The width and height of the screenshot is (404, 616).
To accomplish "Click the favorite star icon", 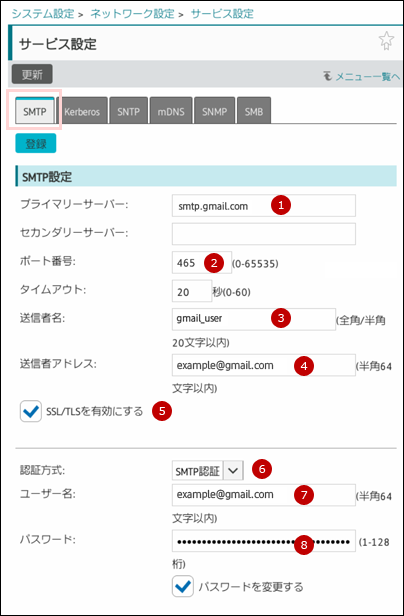I will [386, 41].
